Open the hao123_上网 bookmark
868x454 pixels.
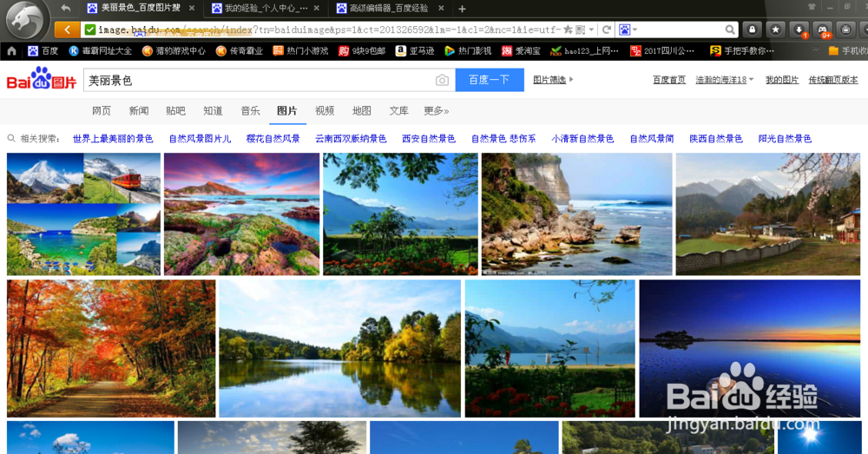point(584,51)
